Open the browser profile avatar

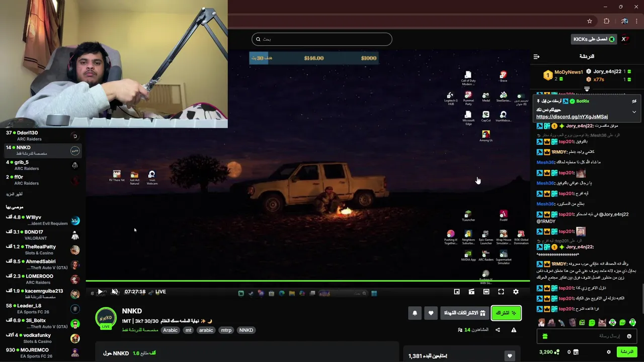coord(624,21)
